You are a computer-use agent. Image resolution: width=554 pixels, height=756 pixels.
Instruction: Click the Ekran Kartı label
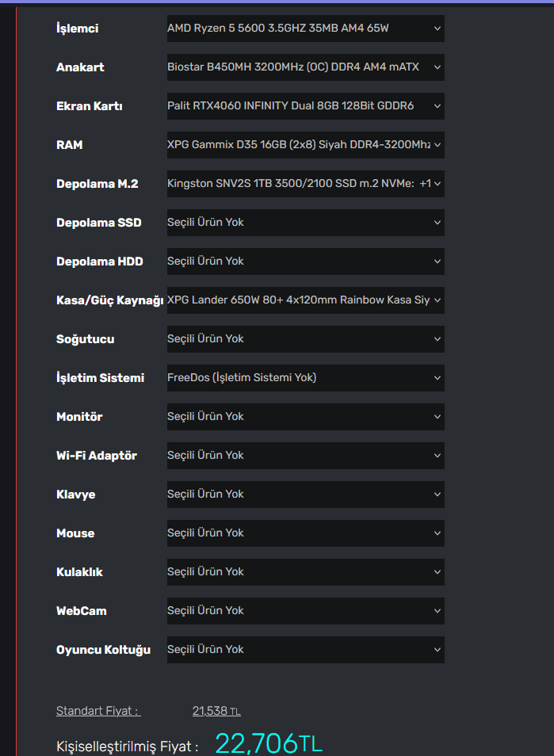(90, 106)
